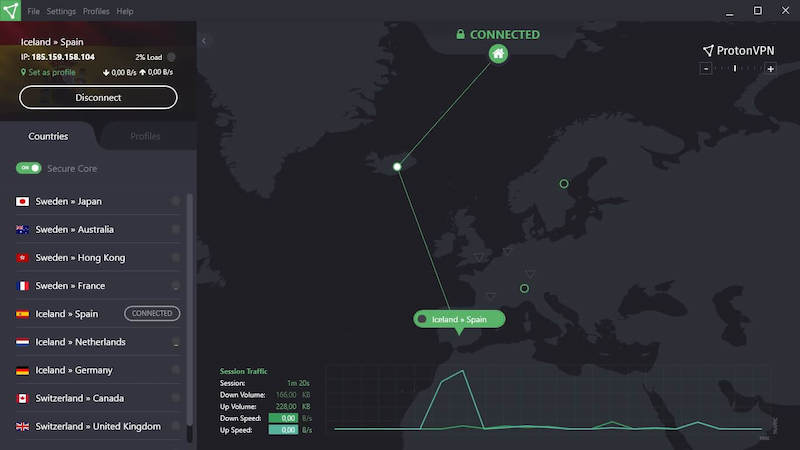Click the triangle server marker over the Netherlands

tap(508, 251)
